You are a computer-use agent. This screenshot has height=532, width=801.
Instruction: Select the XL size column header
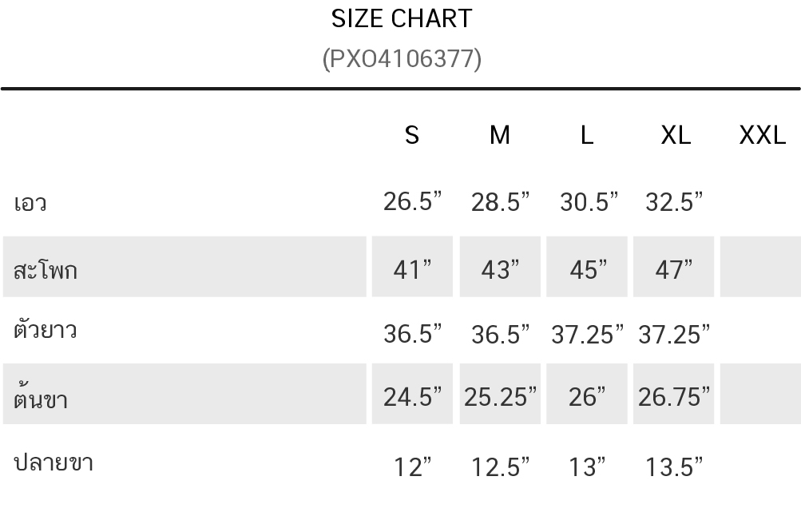click(676, 136)
